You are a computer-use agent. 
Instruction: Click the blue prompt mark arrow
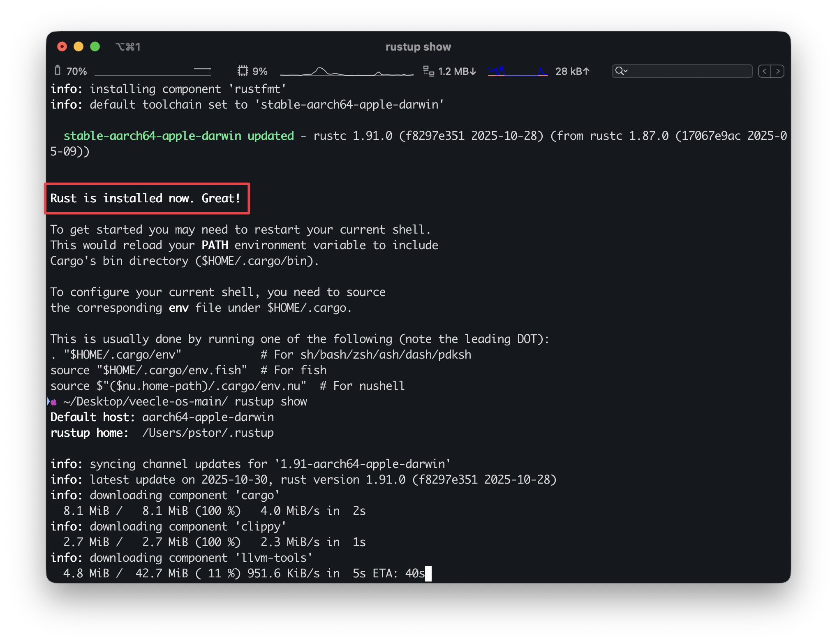48,401
